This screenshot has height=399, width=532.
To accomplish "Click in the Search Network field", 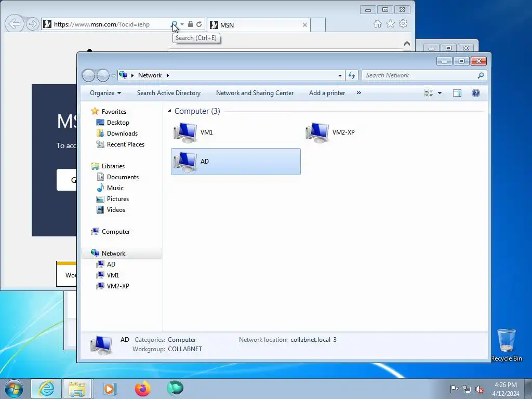I will pyautogui.click(x=419, y=75).
